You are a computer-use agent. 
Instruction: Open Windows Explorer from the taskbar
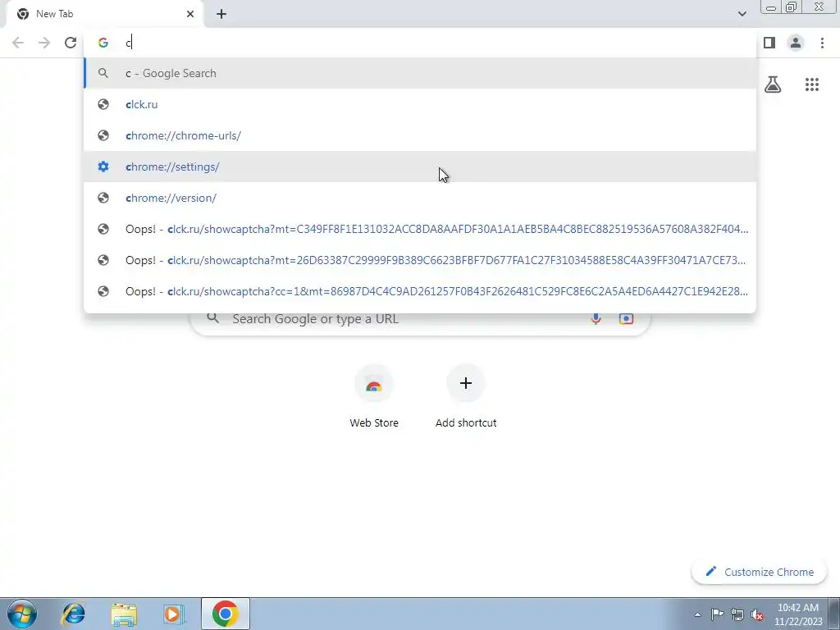tap(124, 614)
